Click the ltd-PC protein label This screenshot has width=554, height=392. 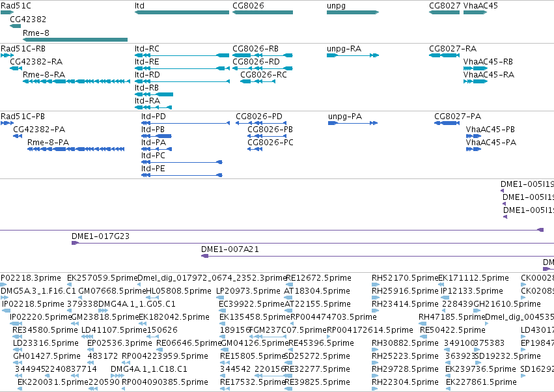(153, 156)
